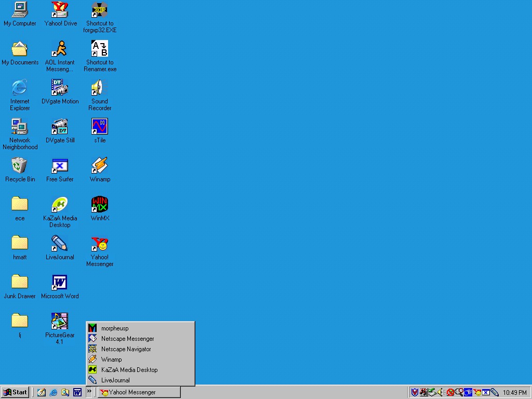Choose LiveJournal from the quick launch overflow menu

point(140,380)
